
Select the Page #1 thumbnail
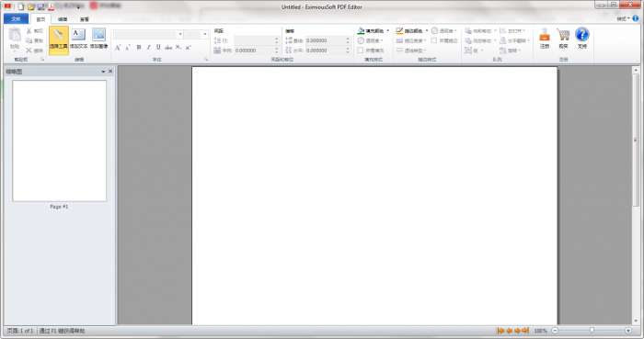point(59,141)
